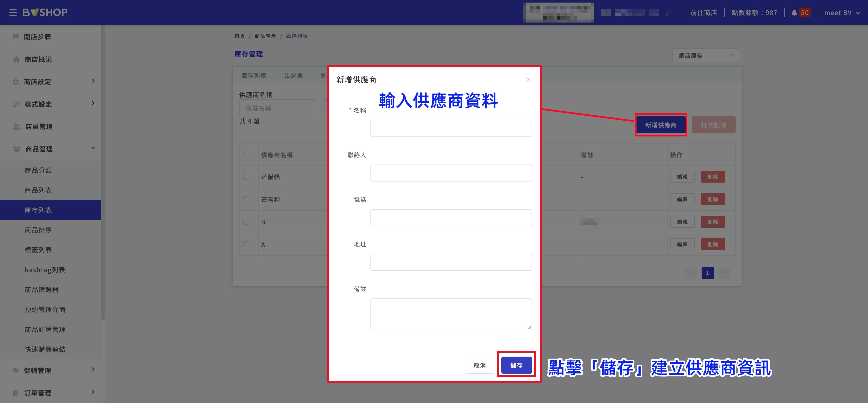Click the people icon beside 店員管理
This screenshot has width=868, height=403.
[x=17, y=127]
